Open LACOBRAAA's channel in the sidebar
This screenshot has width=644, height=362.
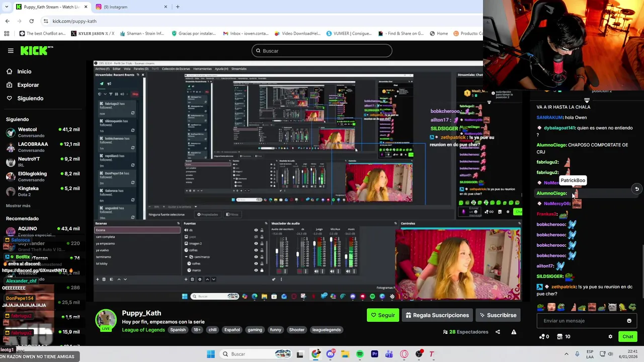point(42,147)
